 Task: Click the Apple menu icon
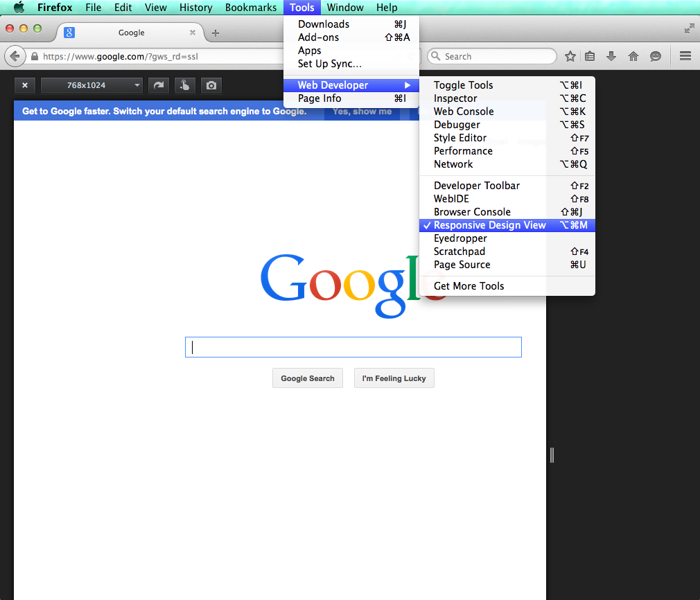(x=19, y=7)
